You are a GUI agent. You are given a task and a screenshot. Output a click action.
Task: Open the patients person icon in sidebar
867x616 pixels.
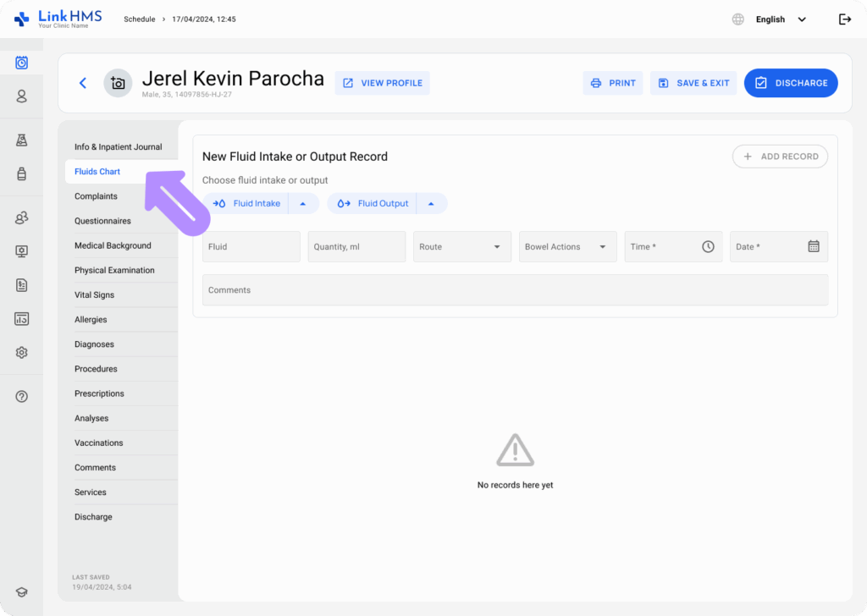pyautogui.click(x=22, y=96)
